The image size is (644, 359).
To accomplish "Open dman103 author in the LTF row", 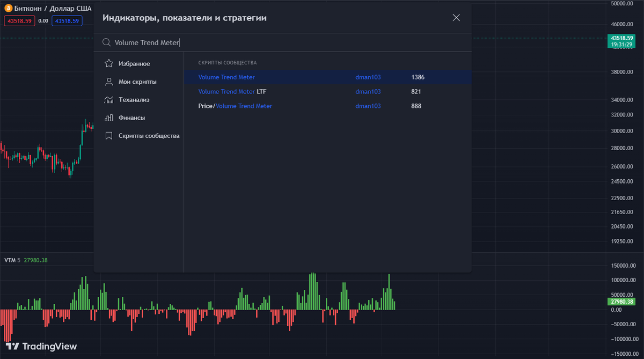I will [x=368, y=92].
